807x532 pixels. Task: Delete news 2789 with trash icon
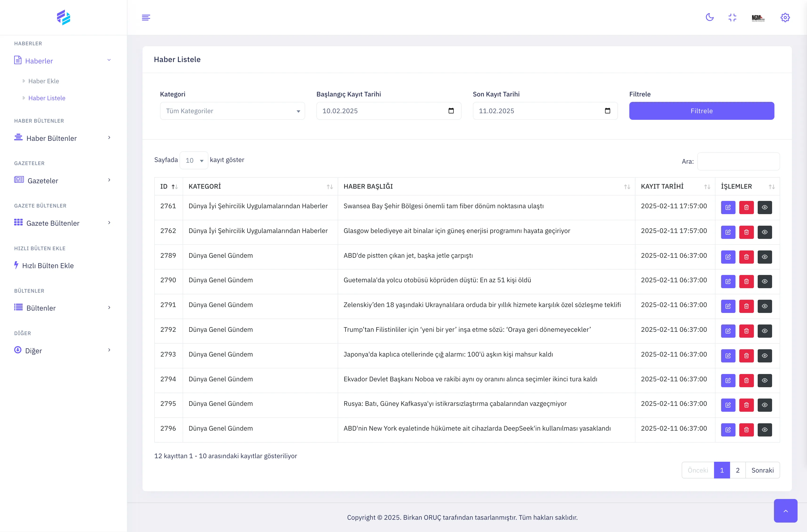point(746,257)
